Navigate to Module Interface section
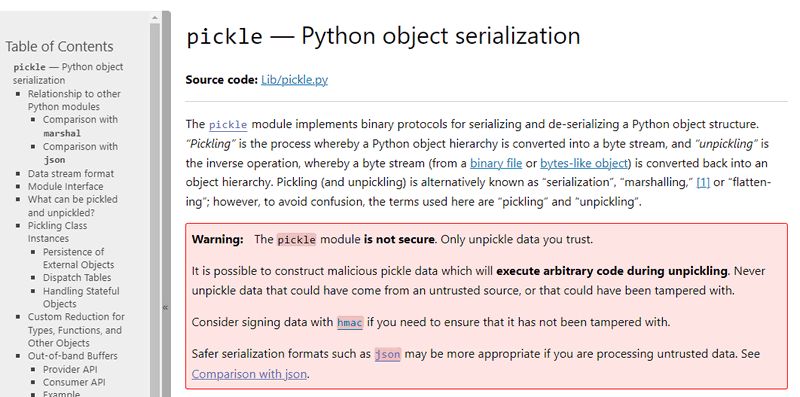This screenshot has height=397, width=800. (x=65, y=186)
